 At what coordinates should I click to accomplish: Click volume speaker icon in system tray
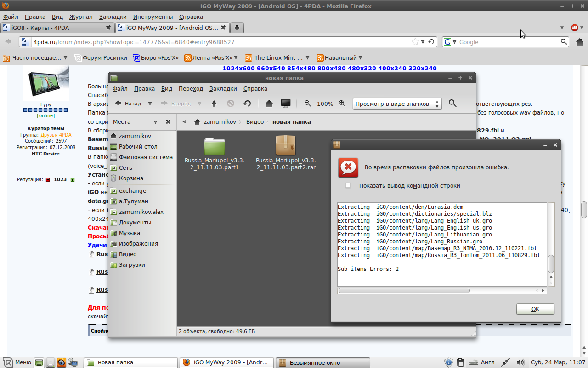point(520,362)
